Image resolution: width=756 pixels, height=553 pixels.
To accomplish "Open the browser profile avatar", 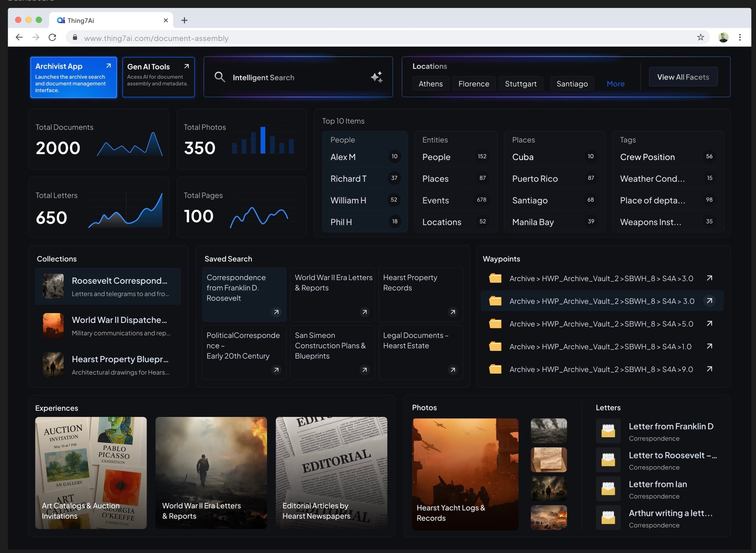I will pyautogui.click(x=723, y=37).
